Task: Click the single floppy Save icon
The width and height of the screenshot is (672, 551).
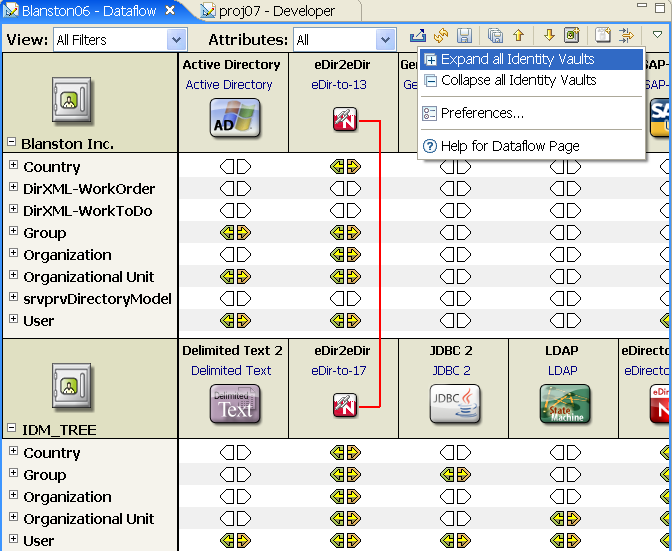Action: (x=465, y=36)
